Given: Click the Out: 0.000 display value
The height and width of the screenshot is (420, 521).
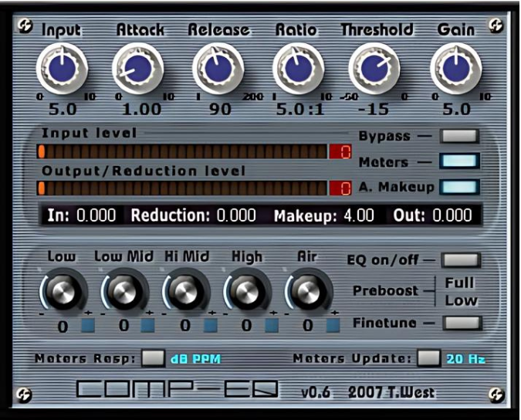Looking at the screenshot, I should click(x=452, y=215).
